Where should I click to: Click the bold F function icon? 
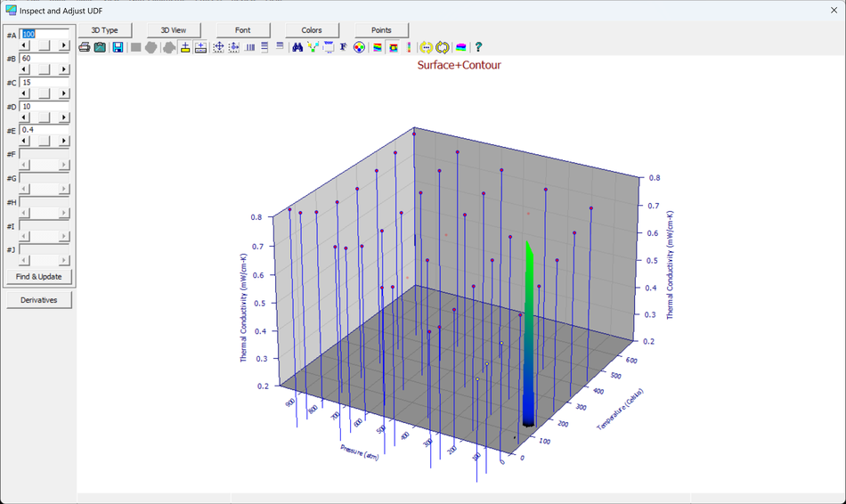[343, 47]
